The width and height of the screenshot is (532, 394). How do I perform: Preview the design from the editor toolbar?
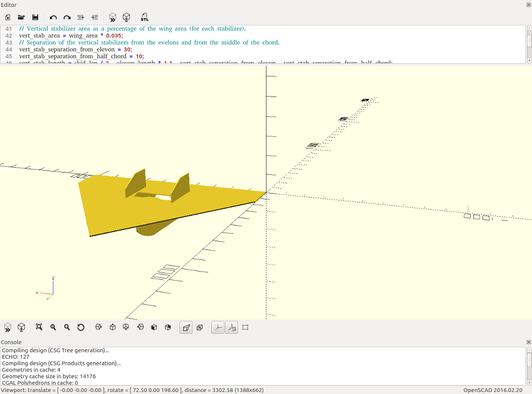point(112,17)
